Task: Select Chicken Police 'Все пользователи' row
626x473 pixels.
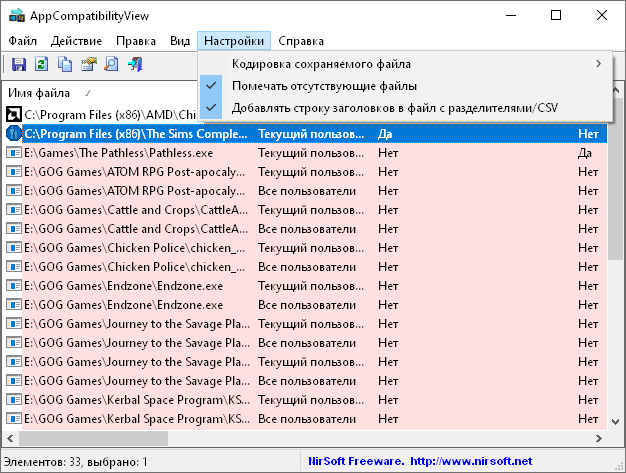Action: coord(307,267)
